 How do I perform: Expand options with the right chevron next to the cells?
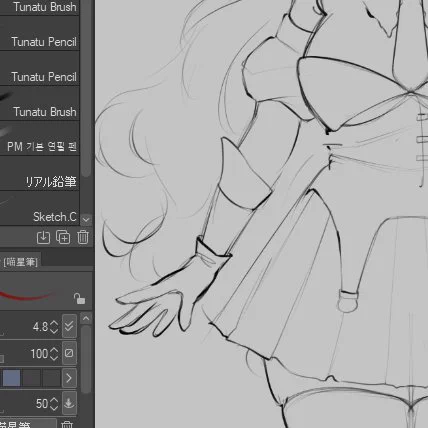(x=69, y=378)
